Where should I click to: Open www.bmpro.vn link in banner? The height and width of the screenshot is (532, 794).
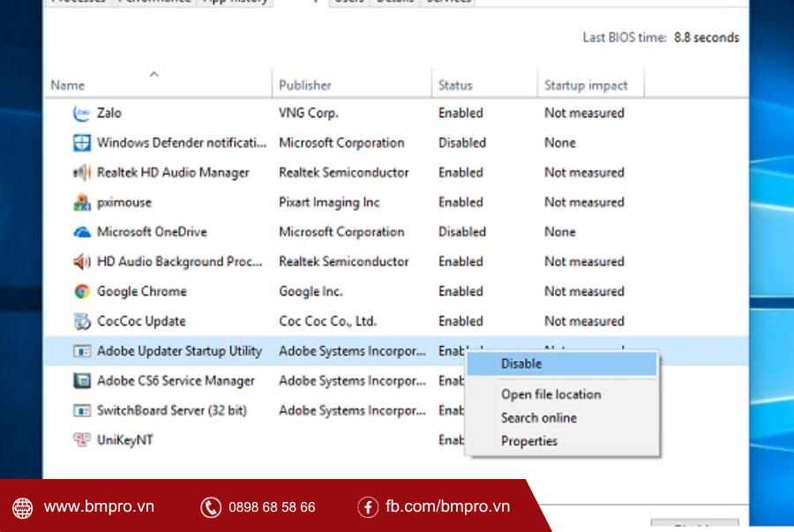pyautogui.click(x=99, y=506)
